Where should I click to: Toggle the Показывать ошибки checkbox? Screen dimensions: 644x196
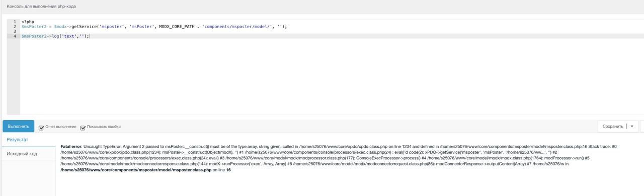83,128
